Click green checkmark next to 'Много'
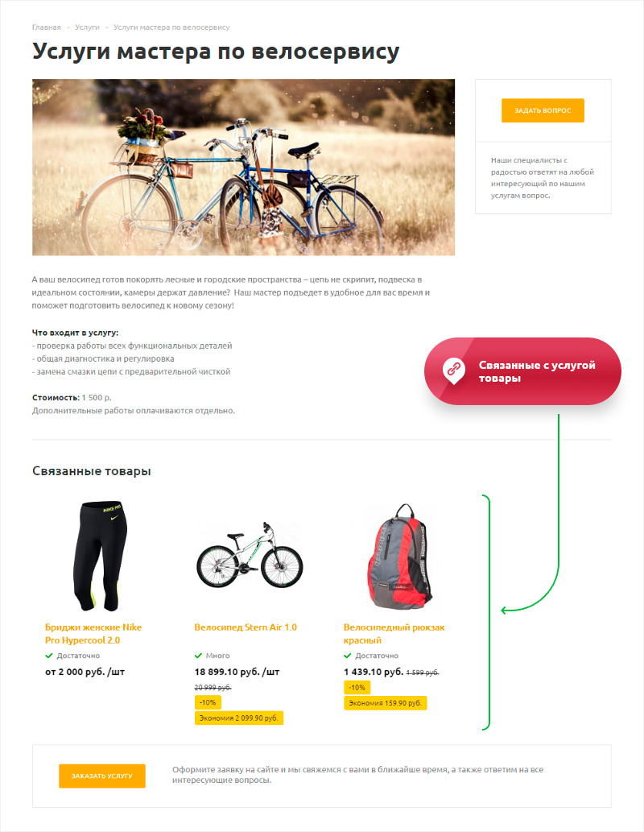Image resolution: width=644 pixels, height=832 pixels. pyautogui.click(x=198, y=656)
